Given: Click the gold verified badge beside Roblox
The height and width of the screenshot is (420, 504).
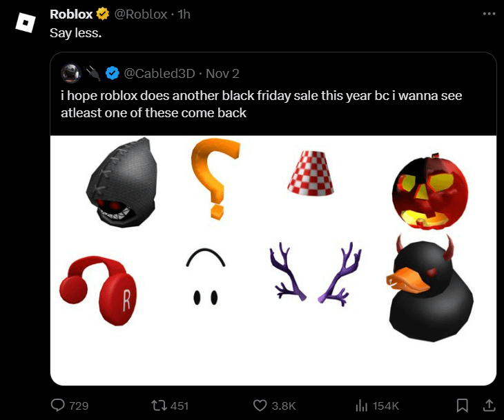Looking at the screenshot, I should [x=103, y=14].
